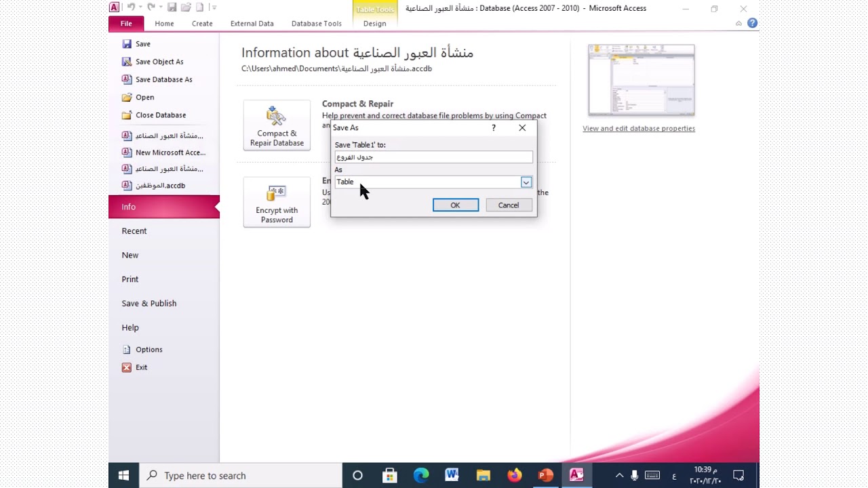Switch to PowerPoint on the taskbar
Screen dimensions: 868x488
[546, 476]
